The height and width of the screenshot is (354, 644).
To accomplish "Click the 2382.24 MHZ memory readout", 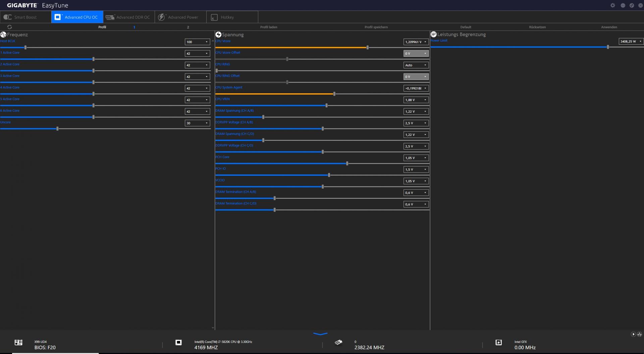I will 369,348.
